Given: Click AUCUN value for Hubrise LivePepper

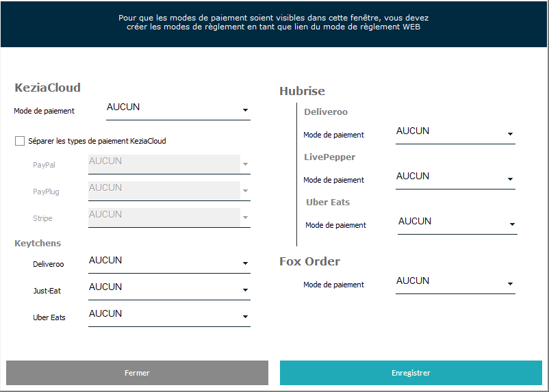Looking at the screenshot, I should click(413, 176).
